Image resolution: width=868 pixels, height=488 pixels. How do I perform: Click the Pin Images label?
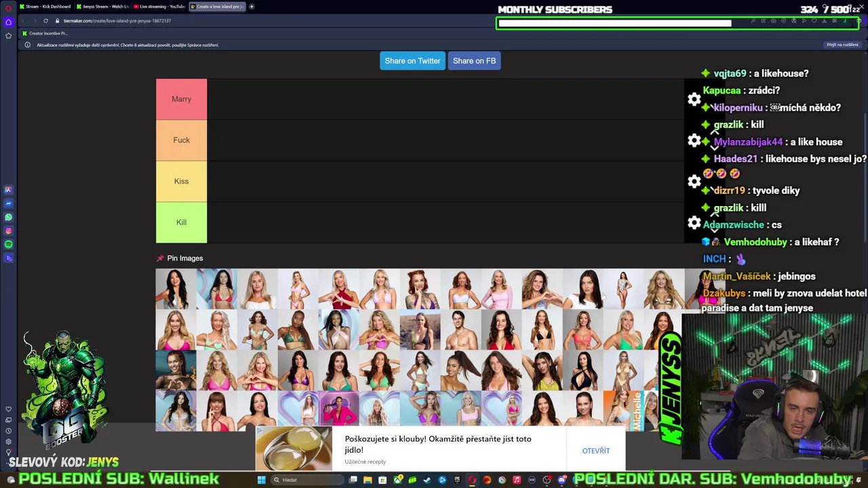185,258
